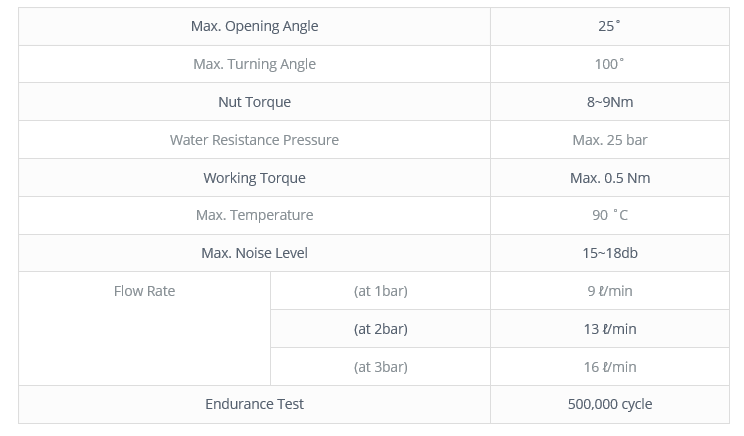
Task: Select the Max. 25 bar value
Action: (x=610, y=140)
